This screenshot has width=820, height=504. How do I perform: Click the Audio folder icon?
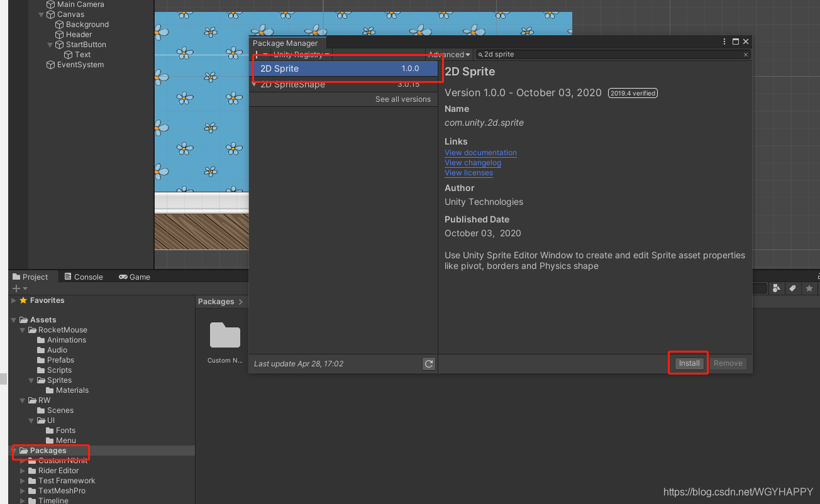(x=42, y=350)
